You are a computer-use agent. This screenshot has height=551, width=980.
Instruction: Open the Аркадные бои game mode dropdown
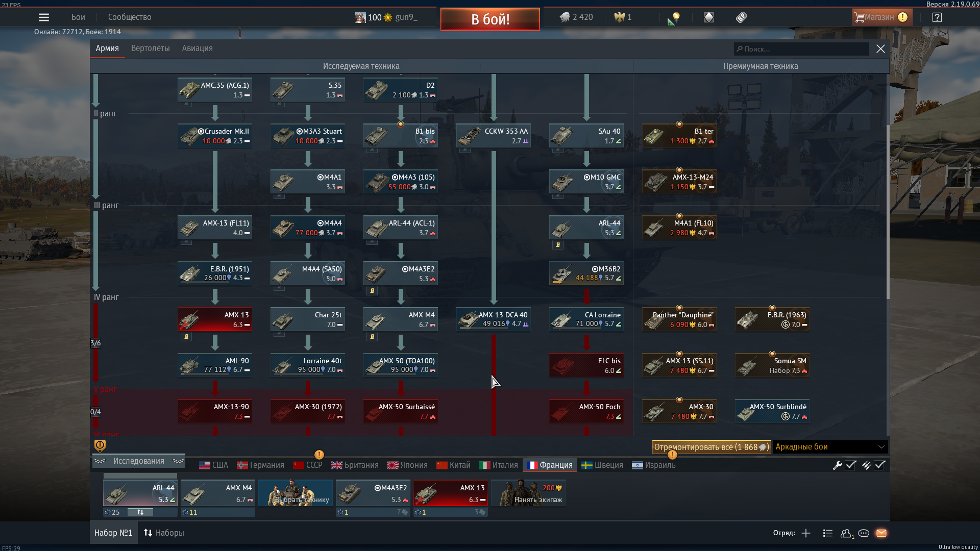pos(830,447)
